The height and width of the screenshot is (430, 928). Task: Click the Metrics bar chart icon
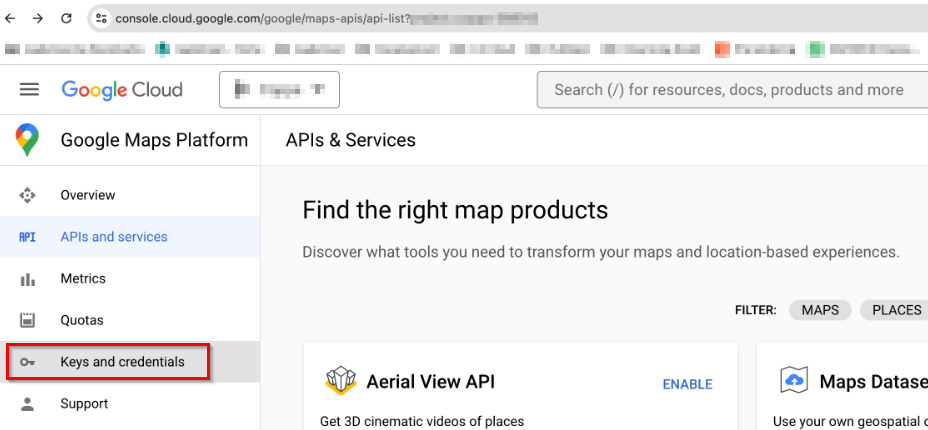point(27,279)
